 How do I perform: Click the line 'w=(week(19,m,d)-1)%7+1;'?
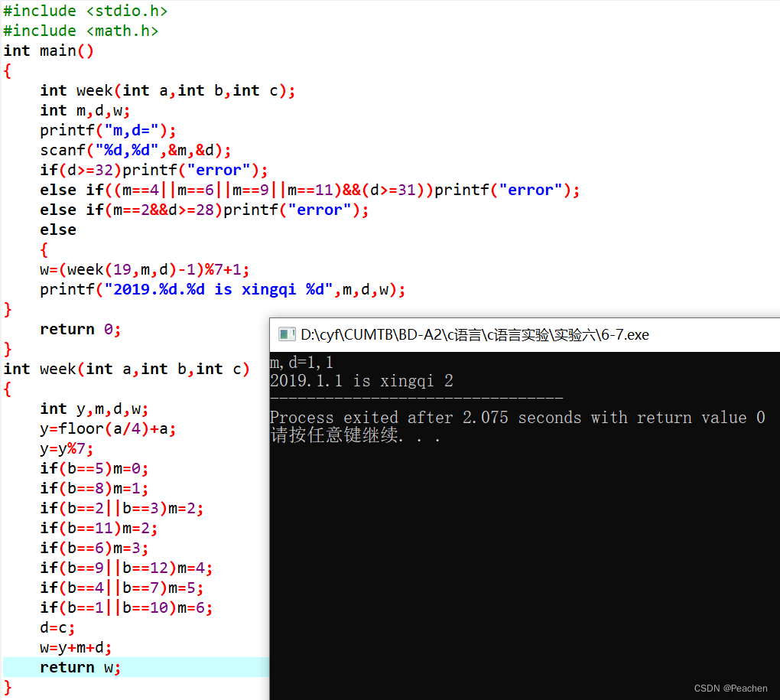pos(145,269)
